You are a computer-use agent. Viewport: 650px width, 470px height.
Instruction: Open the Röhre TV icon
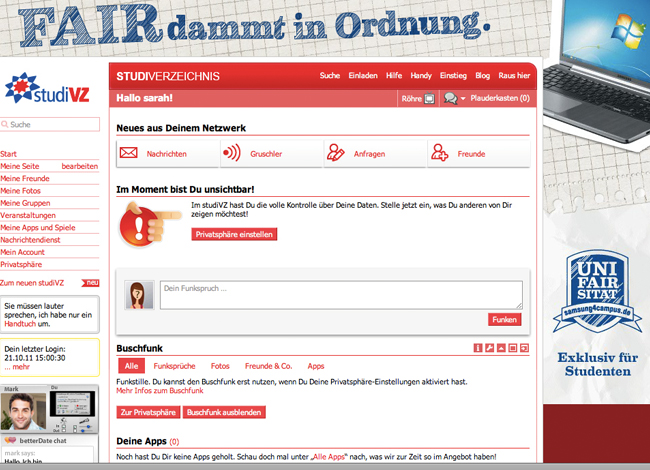(430, 98)
